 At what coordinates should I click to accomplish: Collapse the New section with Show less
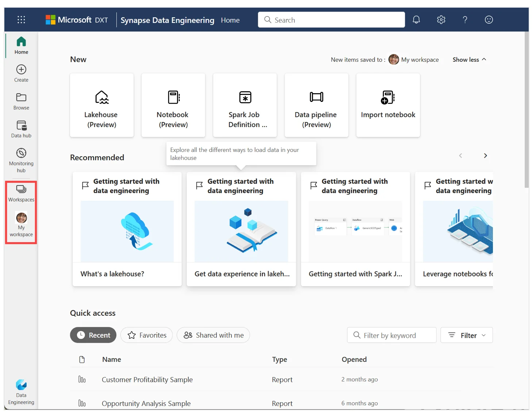point(469,60)
